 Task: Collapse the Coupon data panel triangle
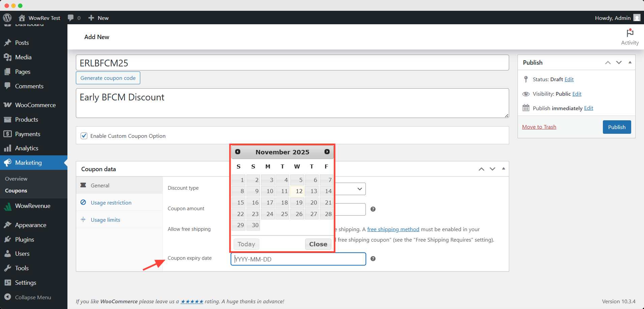503,169
